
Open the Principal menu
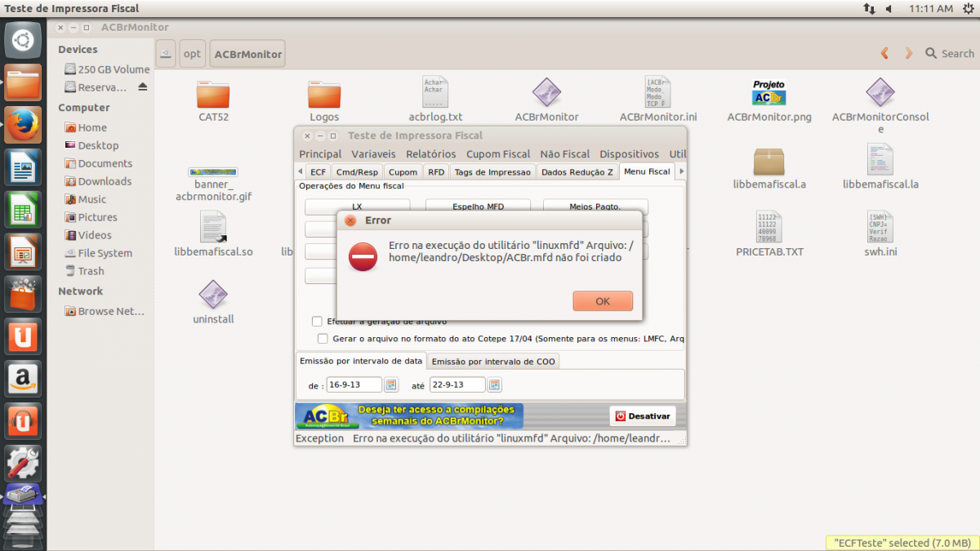click(320, 153)
